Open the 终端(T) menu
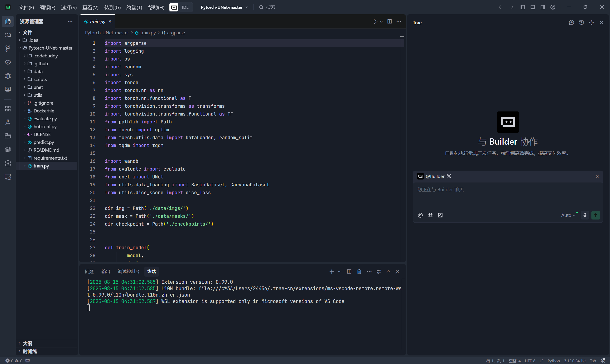Screen dimensions: 610x364 (x=134, y=7)
